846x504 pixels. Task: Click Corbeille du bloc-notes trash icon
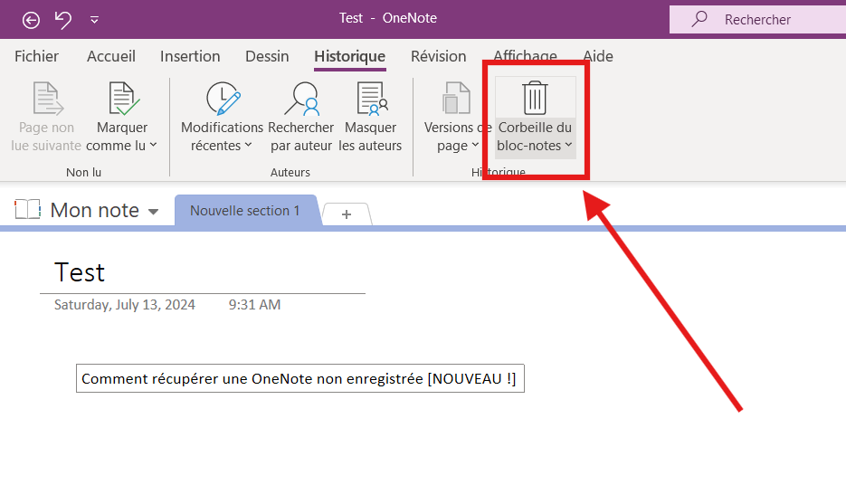tap(535, 98)
